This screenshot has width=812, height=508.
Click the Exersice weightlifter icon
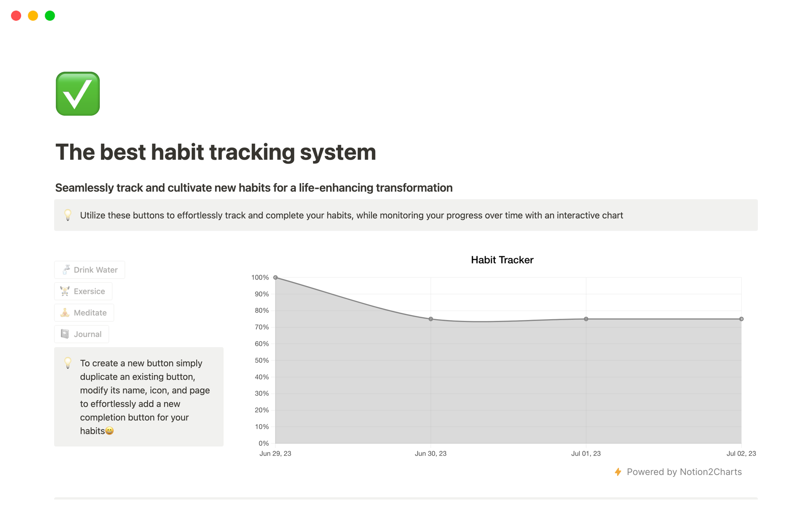pos(65,291)
